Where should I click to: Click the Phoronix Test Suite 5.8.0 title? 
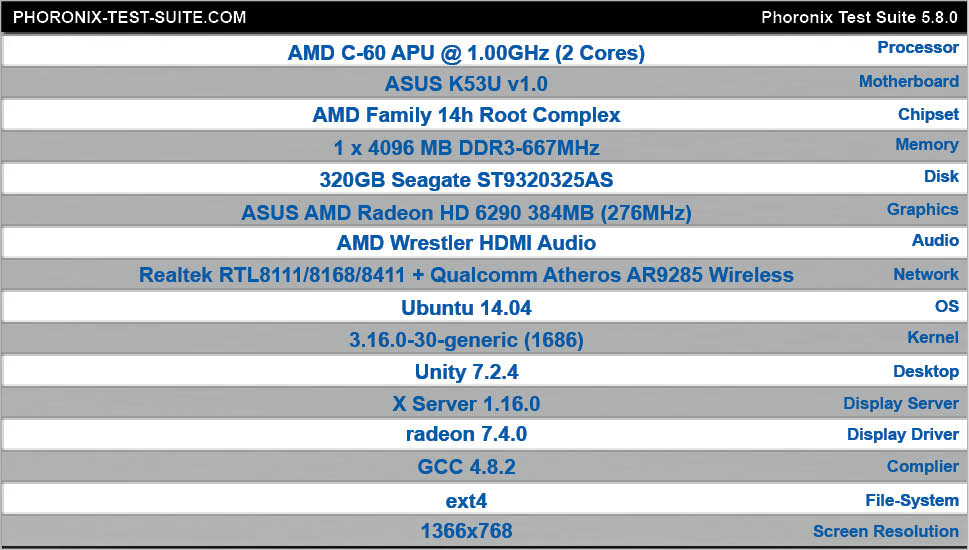click(x=858, y=18)
